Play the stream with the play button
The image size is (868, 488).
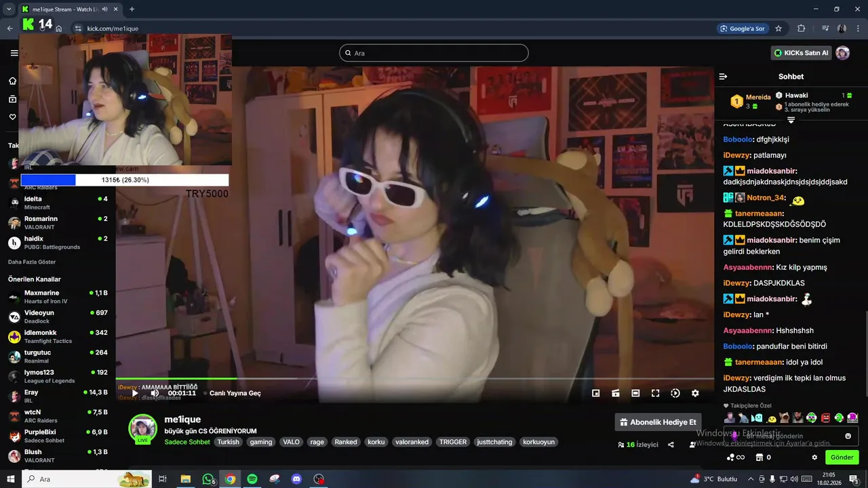click(x=134, y=393)
